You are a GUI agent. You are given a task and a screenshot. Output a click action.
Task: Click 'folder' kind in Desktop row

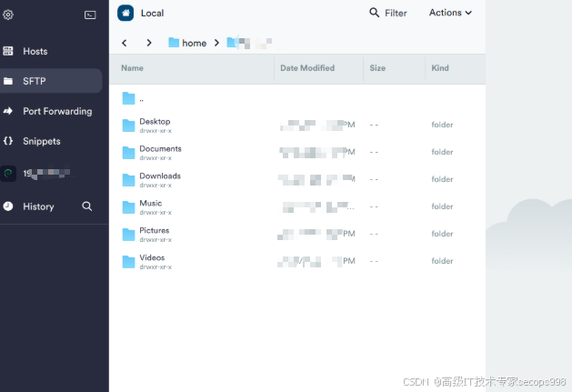point(442,125)
